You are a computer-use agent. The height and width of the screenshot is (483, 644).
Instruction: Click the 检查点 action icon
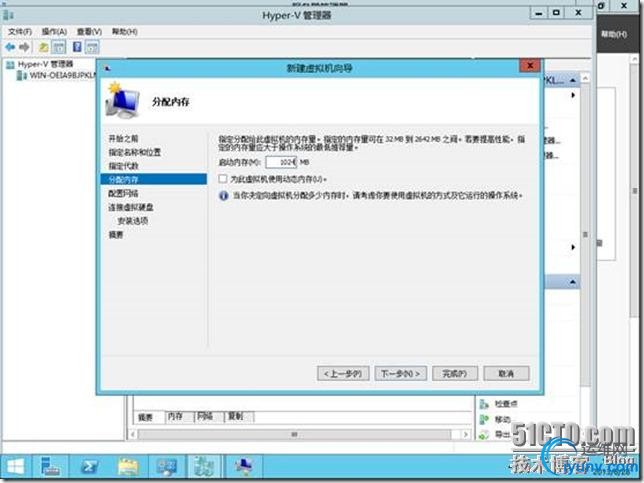(x=485, y=404)
